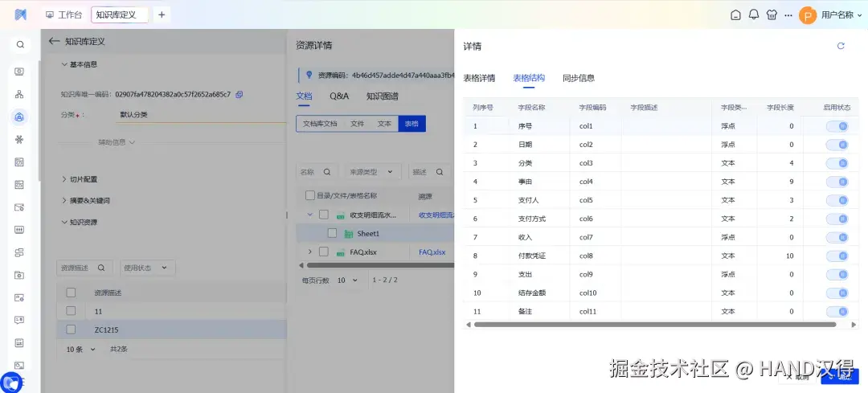Click the 知识库定义 top tab
The width and height of the screenshot is (868, 393).
pyautogui.click(x=120, y=15)
